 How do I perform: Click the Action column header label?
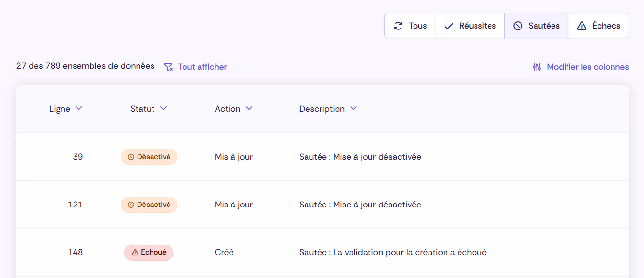[228, 109]
